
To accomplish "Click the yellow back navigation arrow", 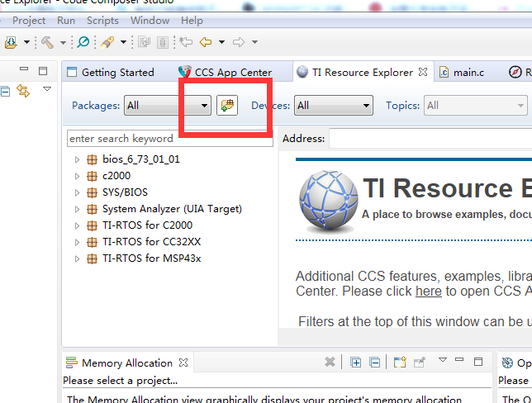I will point(206,42).
